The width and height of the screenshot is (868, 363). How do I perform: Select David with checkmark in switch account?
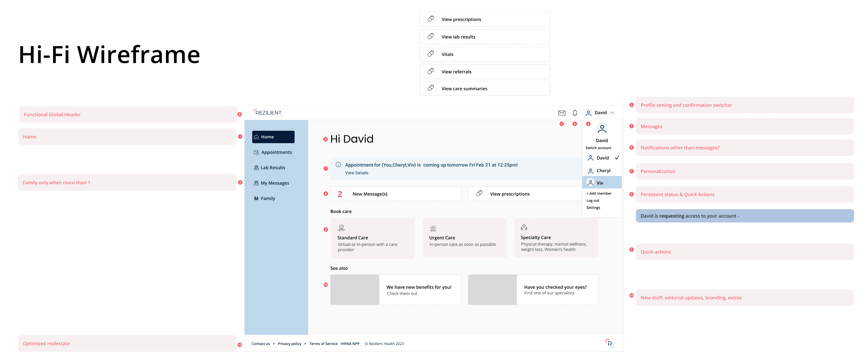pos(602,158)
